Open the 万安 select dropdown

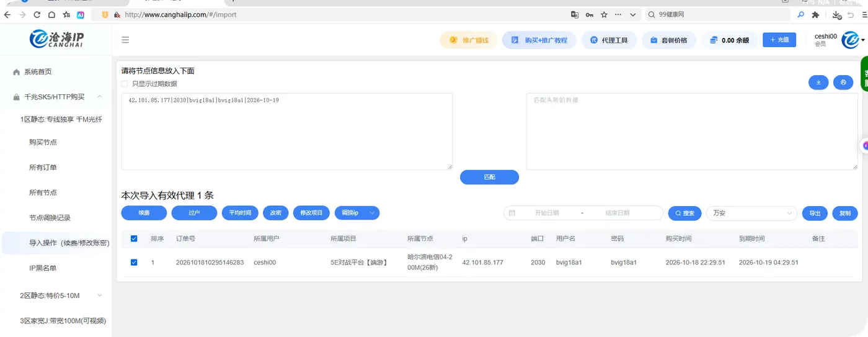tap(752, 213)
